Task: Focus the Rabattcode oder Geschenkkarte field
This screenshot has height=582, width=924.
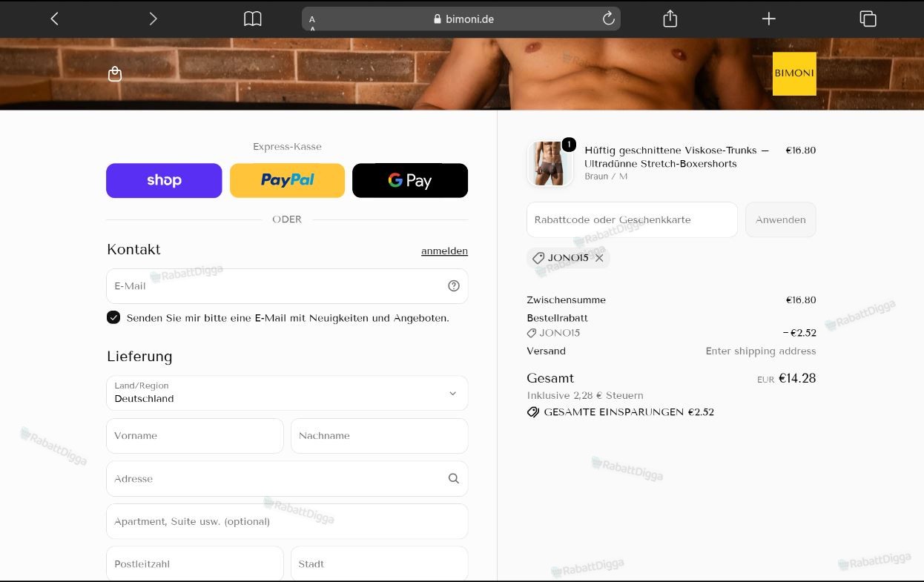Action: coord(633,220)
